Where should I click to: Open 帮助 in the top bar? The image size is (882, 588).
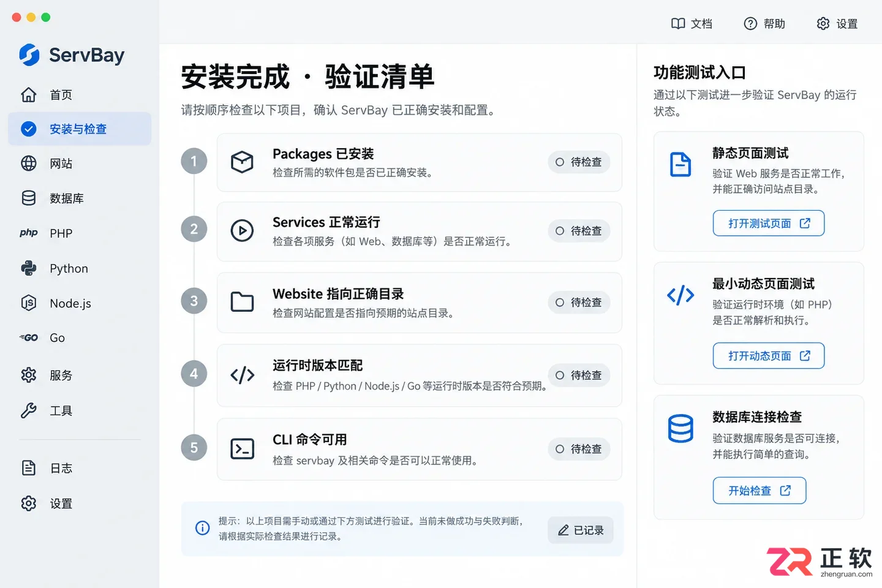(x=764, y=24)
